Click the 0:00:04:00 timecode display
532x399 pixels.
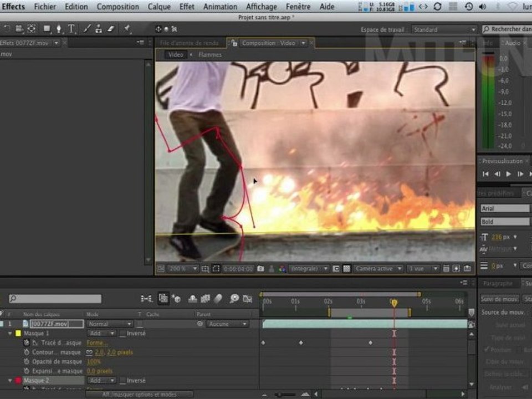point(238,269)
